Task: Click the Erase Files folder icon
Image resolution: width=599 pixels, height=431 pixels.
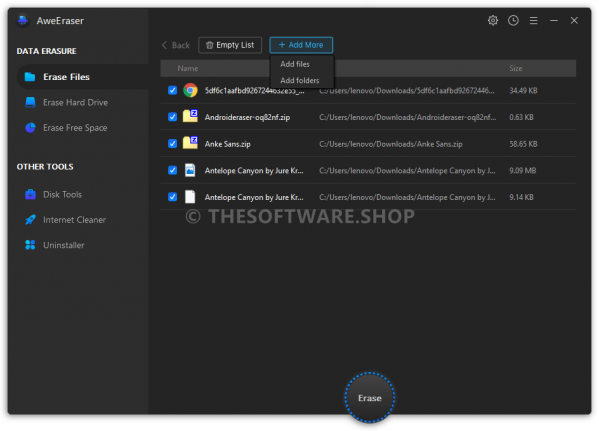Action: 30,77
